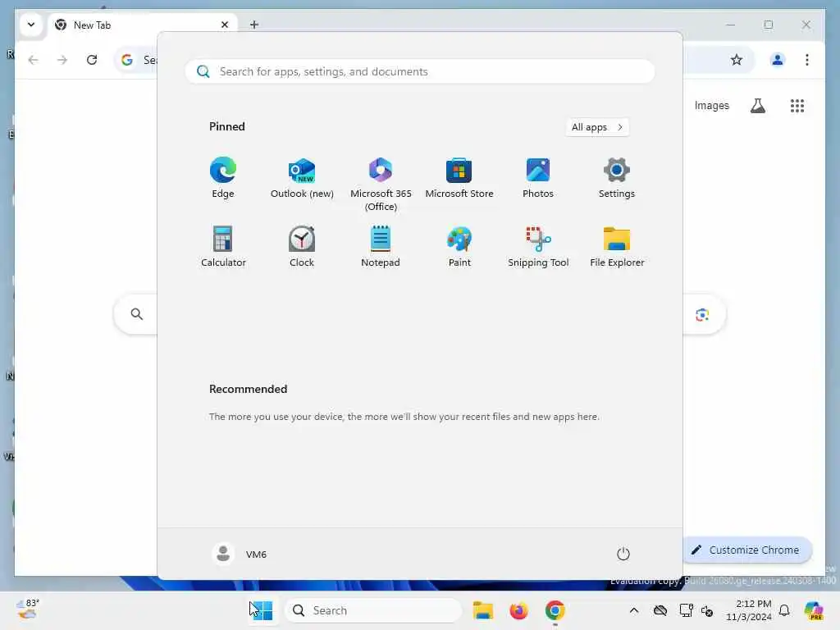Open the clock and date flyout
This screenshot has width=840, height=630.
[748, 610]
